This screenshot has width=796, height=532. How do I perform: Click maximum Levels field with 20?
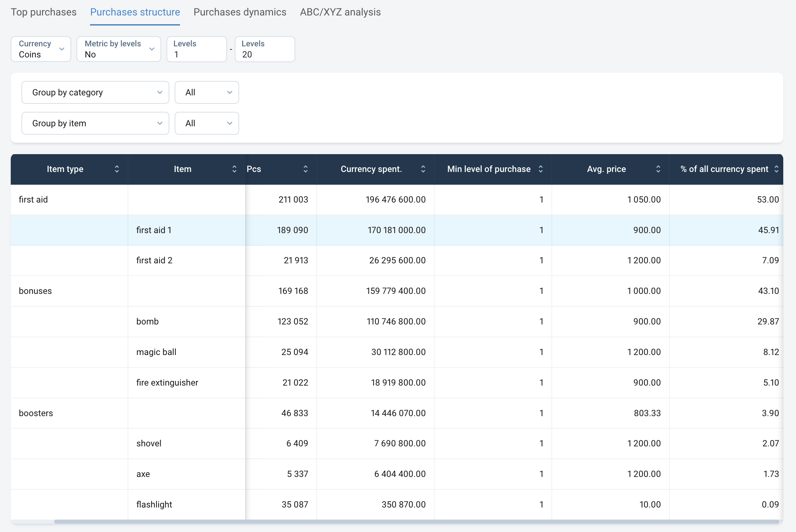[x=265, y=49]
